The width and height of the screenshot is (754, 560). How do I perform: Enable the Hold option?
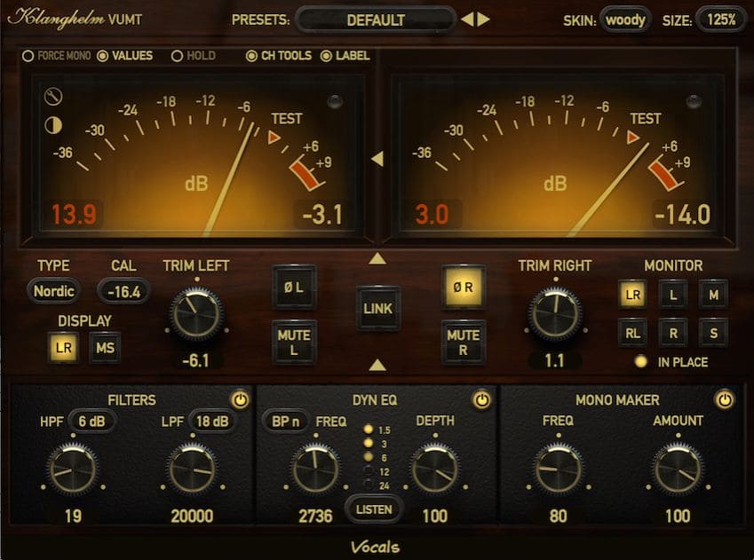point(194,56)
